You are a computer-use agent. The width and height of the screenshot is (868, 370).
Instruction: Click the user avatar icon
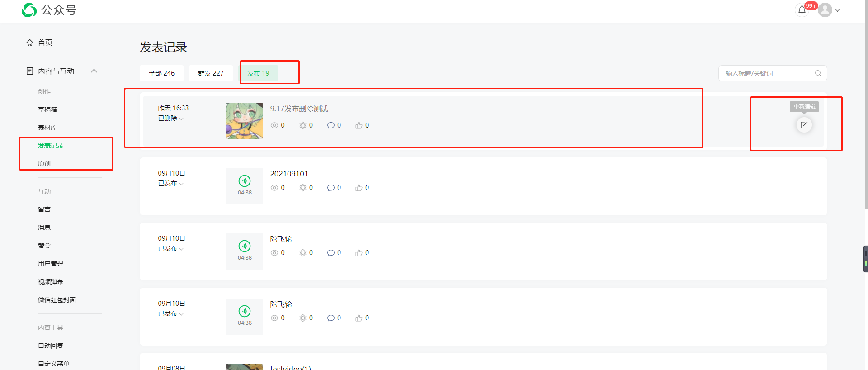tap(825, 10)
